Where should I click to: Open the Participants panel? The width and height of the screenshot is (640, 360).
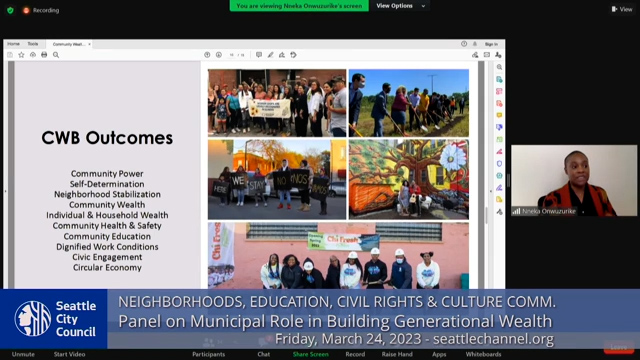tap(209, 354)
